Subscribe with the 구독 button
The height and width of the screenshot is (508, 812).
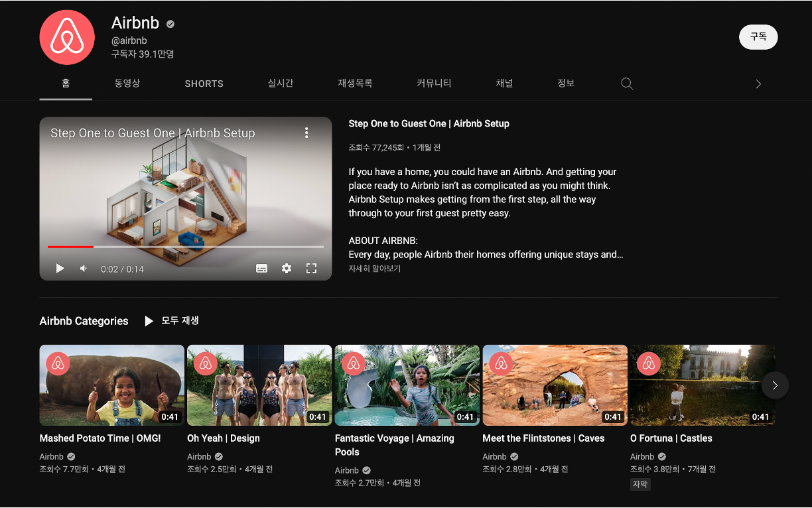pos(758,36)
